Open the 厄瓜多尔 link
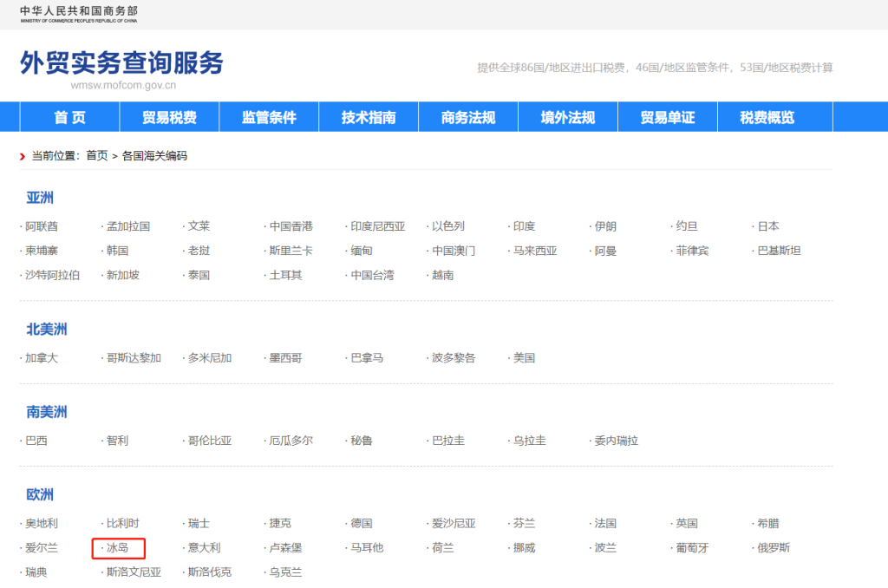Image resolution: width=888 pixels, height=588 pixels. [x=291, y=441]
